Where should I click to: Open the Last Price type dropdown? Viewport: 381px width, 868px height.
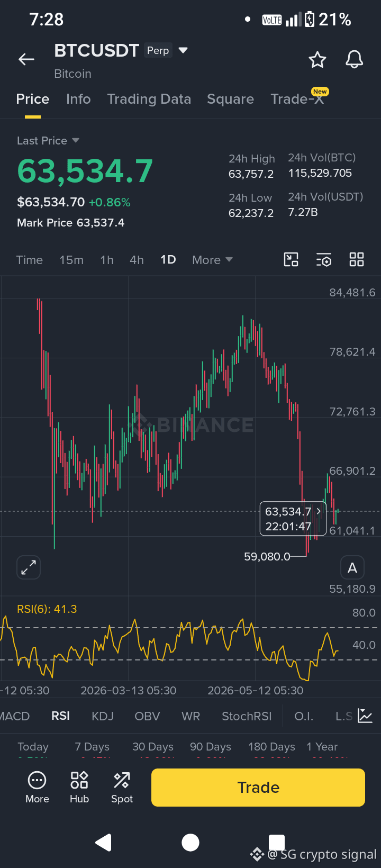point(48,141)
